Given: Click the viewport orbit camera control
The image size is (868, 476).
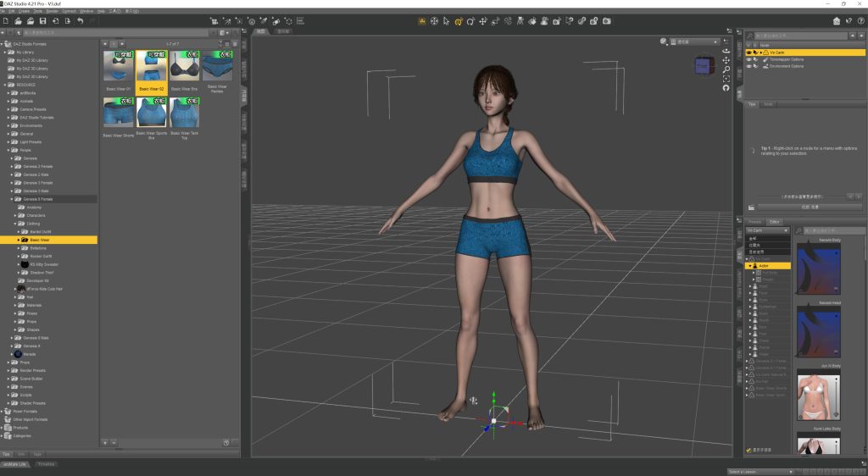Looking at the screenshot, I should pyautogui.click(x=726, y=50).
